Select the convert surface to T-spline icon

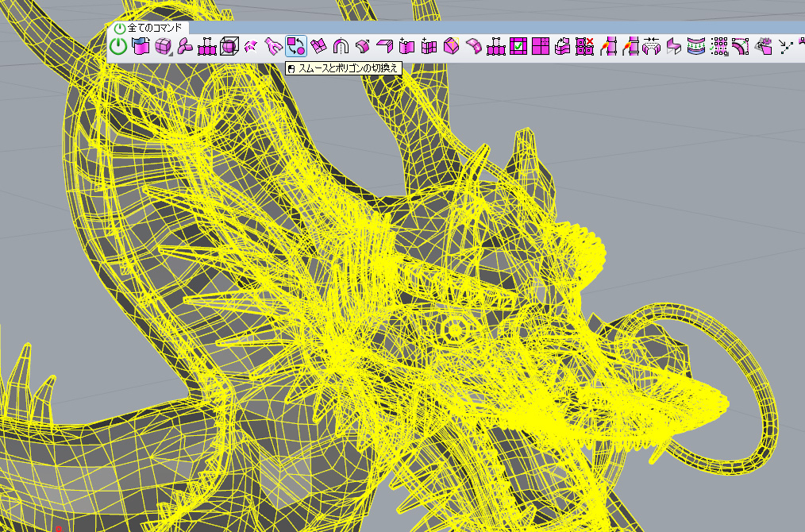pyautogui.click(x=141, y=46)
